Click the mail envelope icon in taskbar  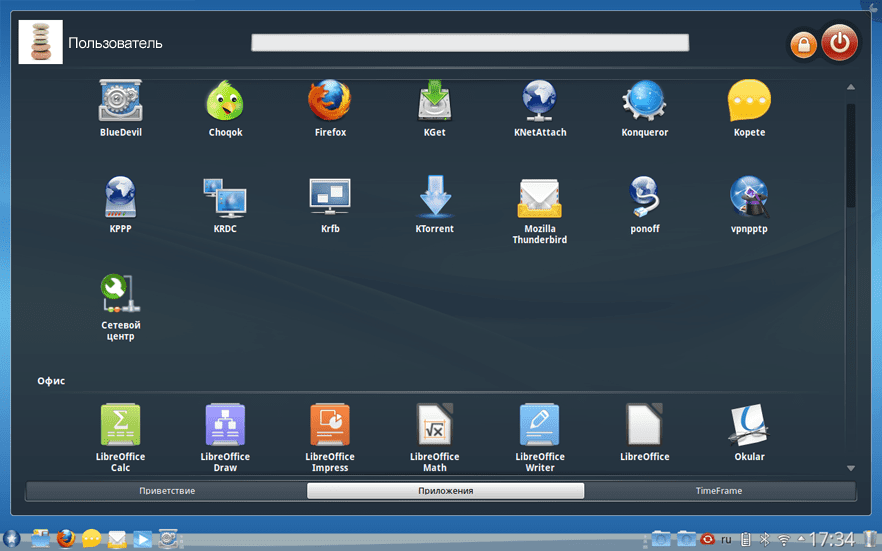pos(117,539)
